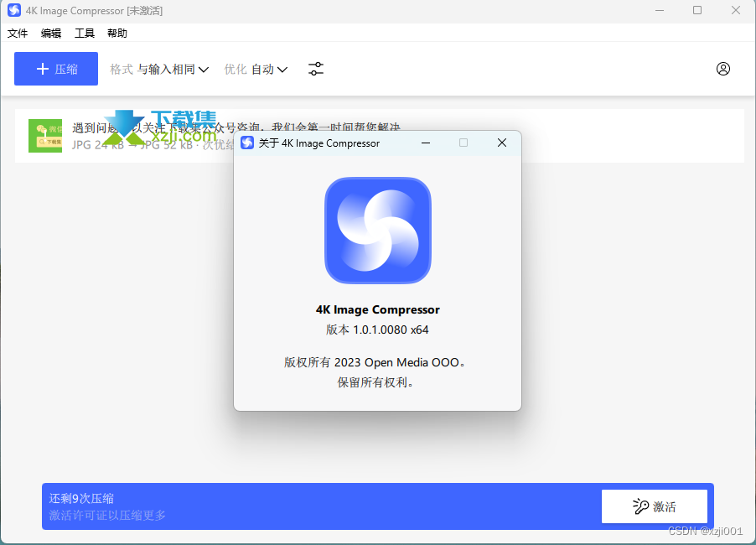Click the 激活许可证以压缩更多 text
756x545 pixels.
tap(107, 515)
